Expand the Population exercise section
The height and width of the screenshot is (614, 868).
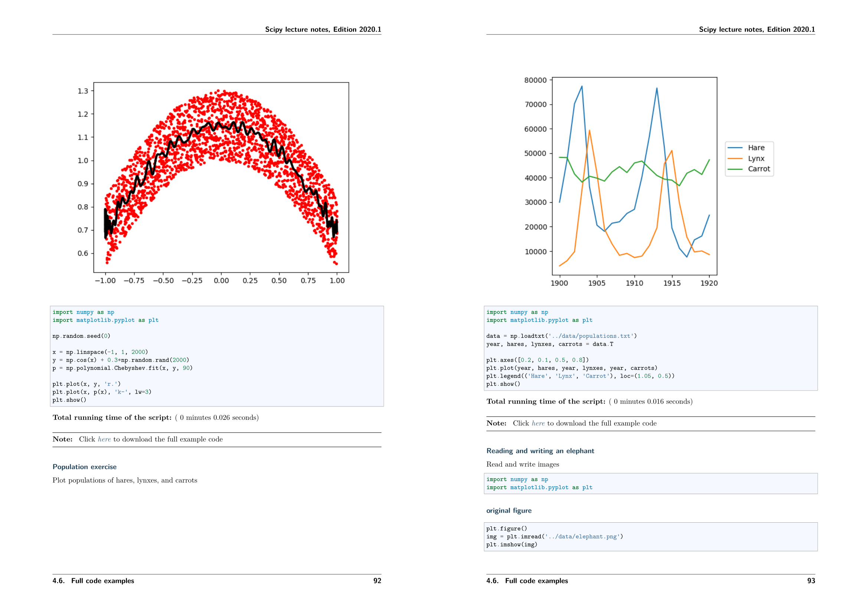click(85, 467)
